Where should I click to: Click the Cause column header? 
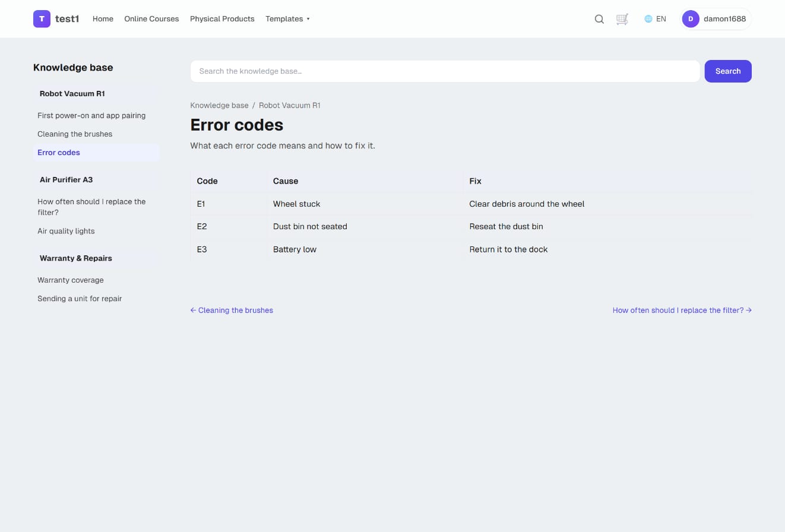point(365,181)
